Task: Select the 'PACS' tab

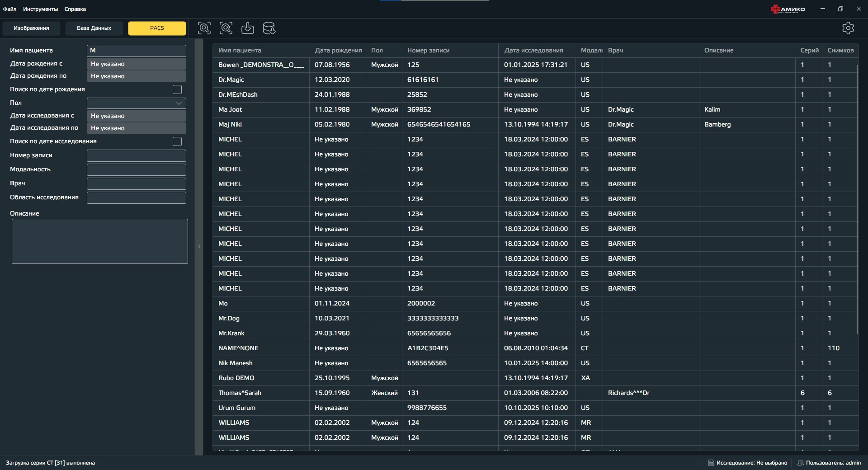Action: [157, 28]
